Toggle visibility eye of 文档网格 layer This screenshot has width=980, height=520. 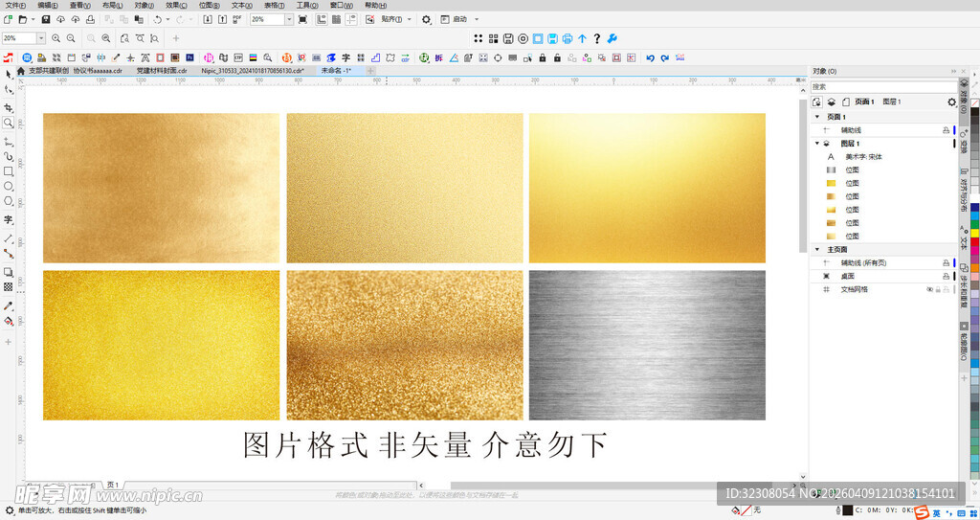coord(929,289)
